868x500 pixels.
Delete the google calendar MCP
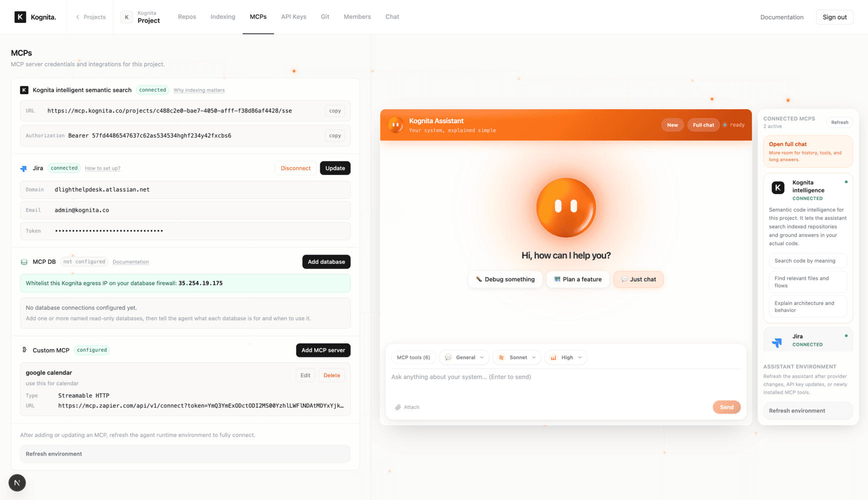[x=332, y=375]
